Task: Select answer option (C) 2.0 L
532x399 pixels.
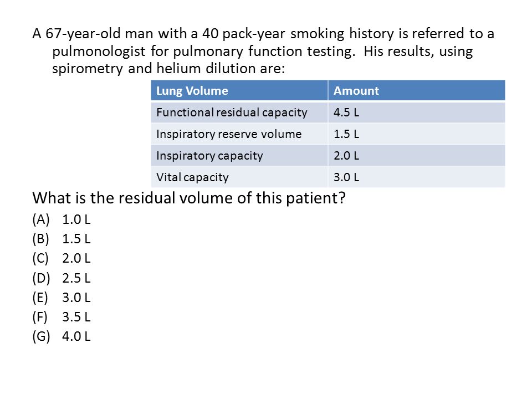Action: click(62, 259)
